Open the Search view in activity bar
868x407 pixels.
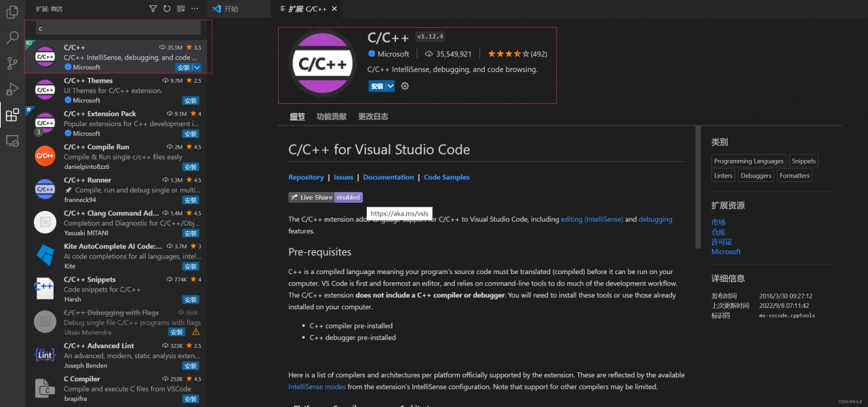pos(12,38)
